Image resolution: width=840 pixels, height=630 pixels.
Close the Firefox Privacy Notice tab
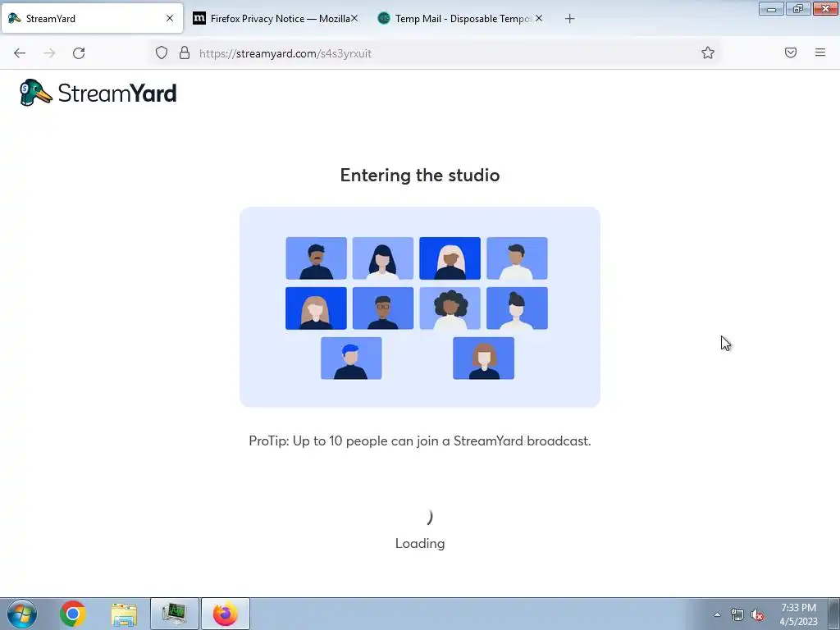click(x=354, y=18)
